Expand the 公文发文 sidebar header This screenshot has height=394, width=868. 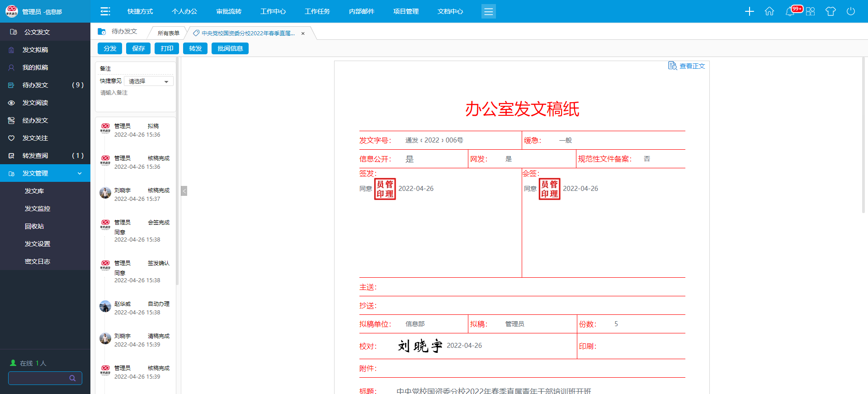[37, 32]
